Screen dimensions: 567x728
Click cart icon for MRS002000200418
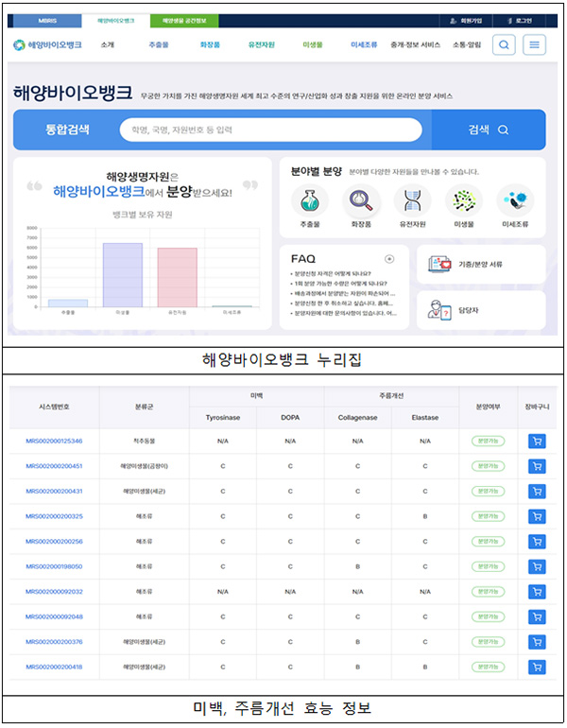(536, 666)
